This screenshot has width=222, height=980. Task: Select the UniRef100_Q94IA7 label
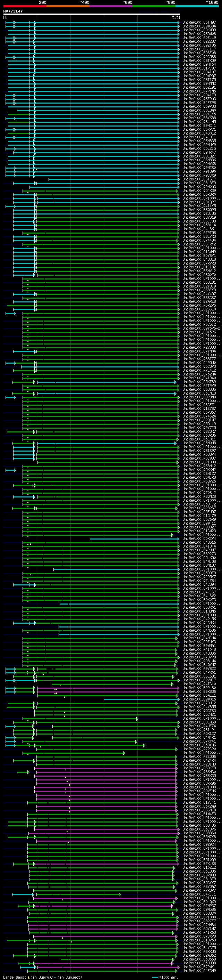click(x=199, y=72)
